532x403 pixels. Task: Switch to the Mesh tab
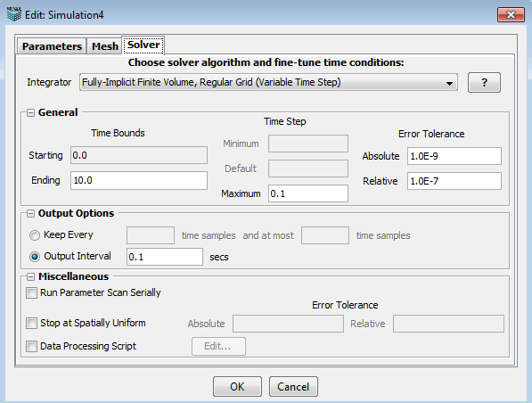(105, 46)
